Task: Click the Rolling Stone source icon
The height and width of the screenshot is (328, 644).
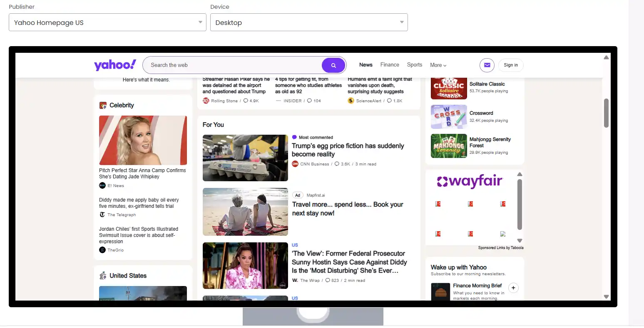Action: (x=206, y=101)
